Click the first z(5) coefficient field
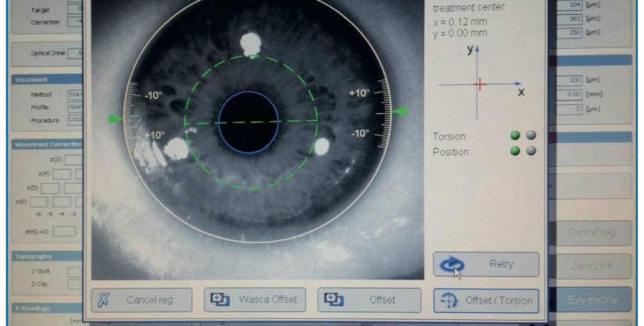The height and width of the screenshot is (326, 644). (50, 188)
